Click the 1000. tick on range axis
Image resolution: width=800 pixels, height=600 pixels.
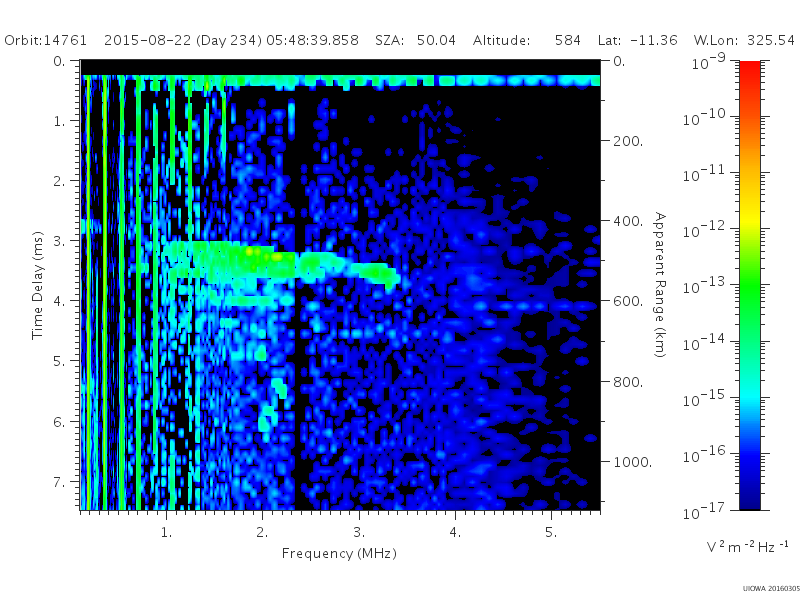633,462
